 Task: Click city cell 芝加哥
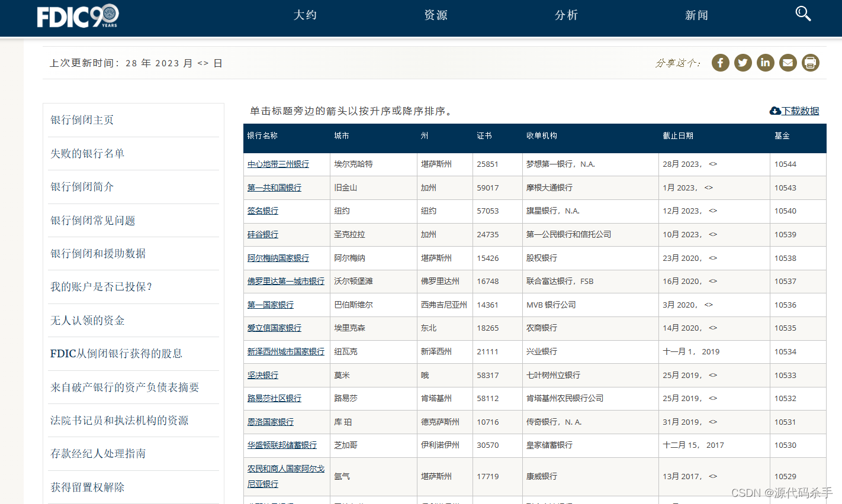pos(346,445)
